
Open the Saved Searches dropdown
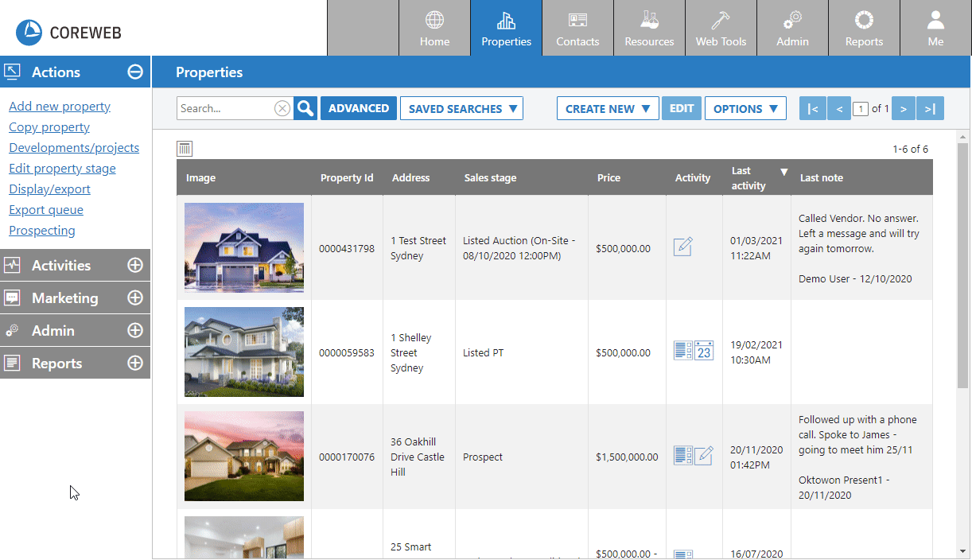pyautogui.click(x=461, y=109)
